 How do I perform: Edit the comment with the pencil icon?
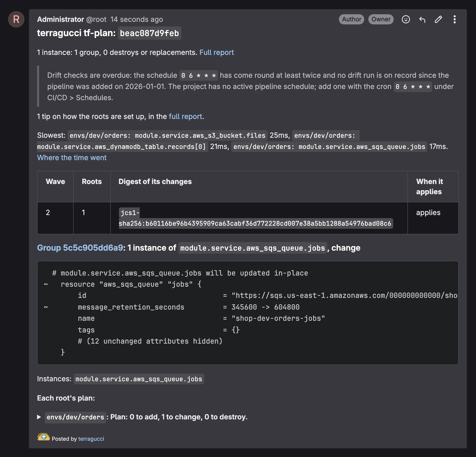pyautogui.click(x=438, y=19)
